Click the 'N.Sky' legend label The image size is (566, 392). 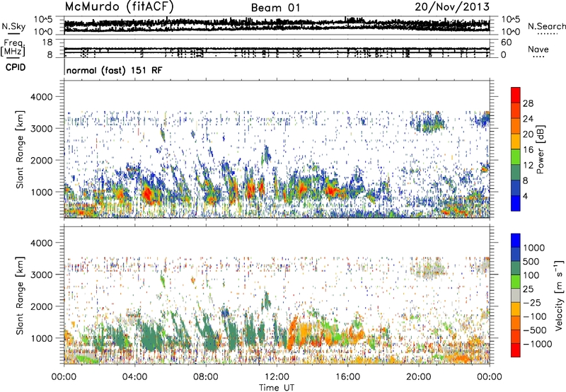click(x=13, y=26)
